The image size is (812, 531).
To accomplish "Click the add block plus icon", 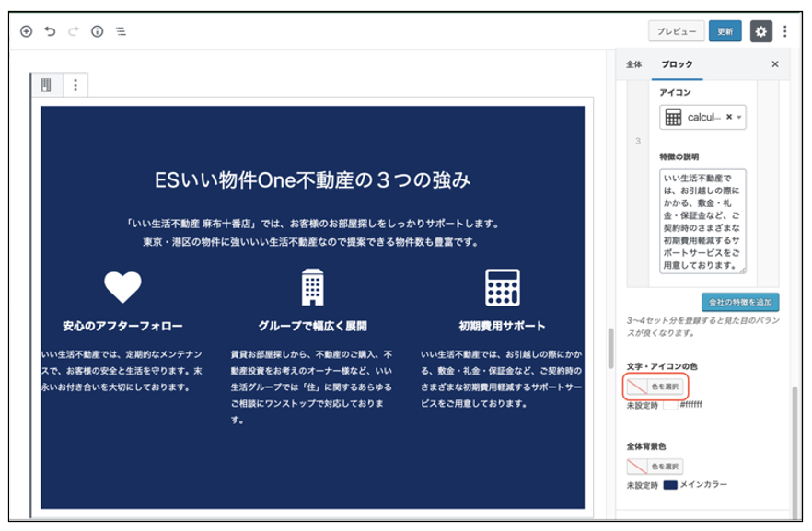I will click(26, 31).
